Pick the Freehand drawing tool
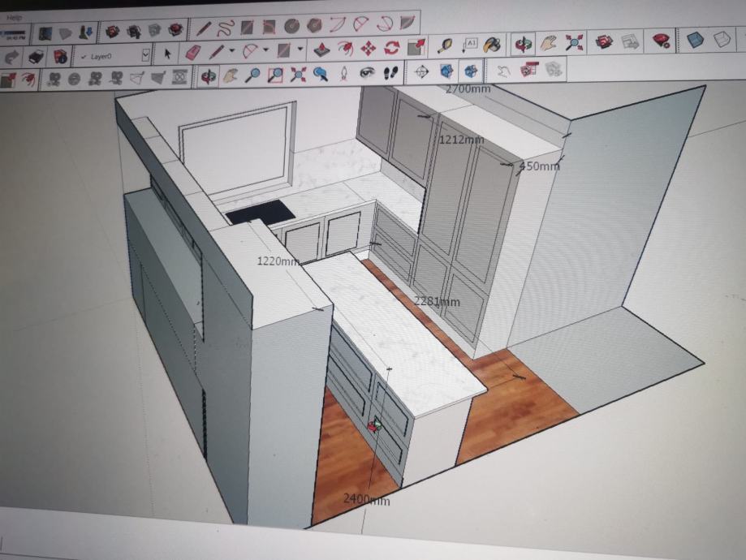The height and width of the screenshot is (560, 746). (225, 28)
